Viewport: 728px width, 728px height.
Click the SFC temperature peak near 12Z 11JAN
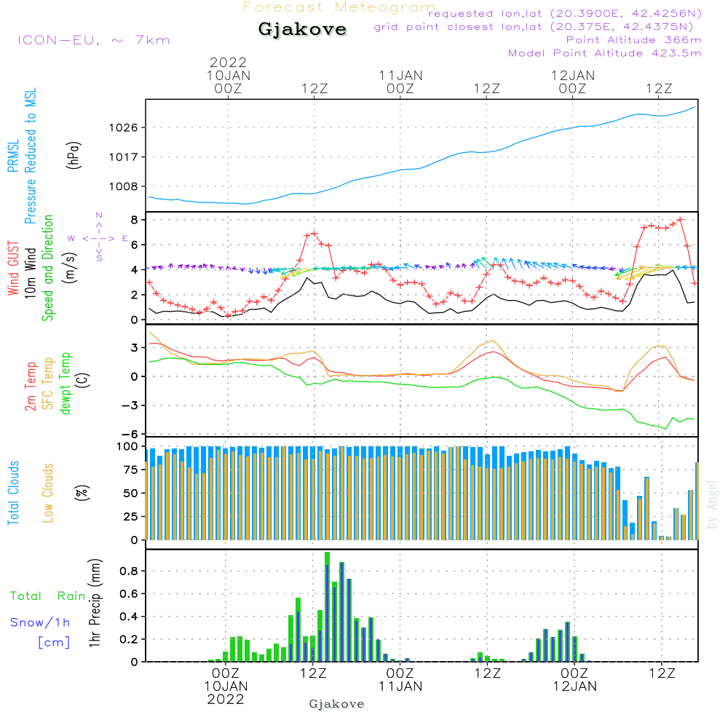click(494, 340)
